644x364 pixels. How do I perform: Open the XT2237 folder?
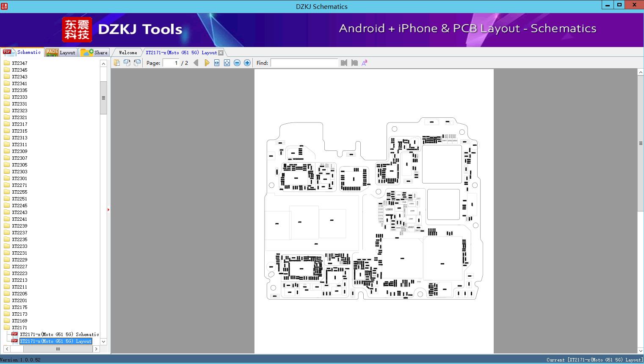point(16,233)
